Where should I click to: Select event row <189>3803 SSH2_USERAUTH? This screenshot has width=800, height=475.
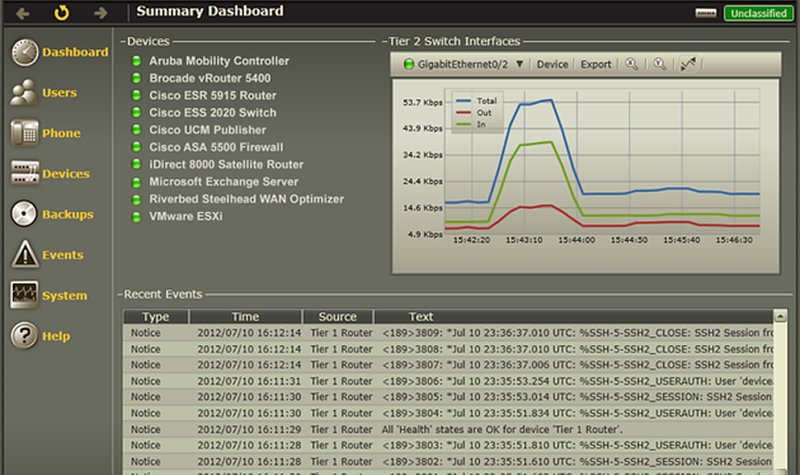pos(448,445)
